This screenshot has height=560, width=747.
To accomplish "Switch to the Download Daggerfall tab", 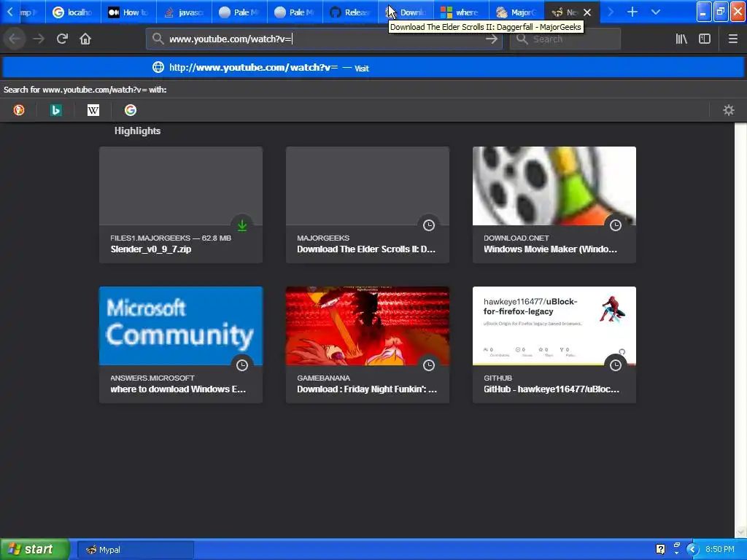I will (x=406, y=12).
